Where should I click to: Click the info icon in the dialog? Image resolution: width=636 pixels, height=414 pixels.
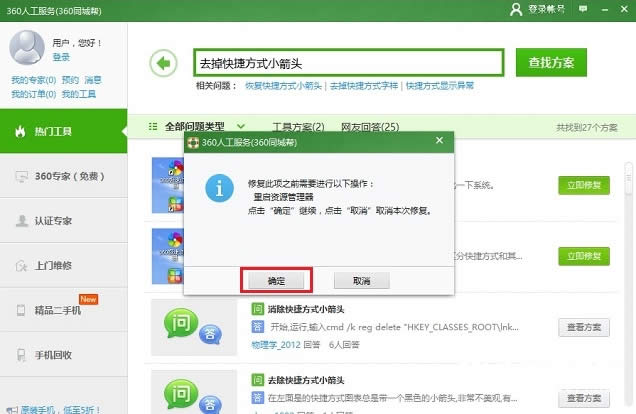click(219, 188)
